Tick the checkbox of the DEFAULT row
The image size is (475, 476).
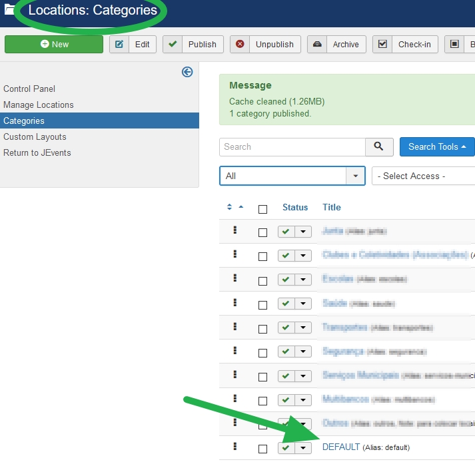coord(262,449)
